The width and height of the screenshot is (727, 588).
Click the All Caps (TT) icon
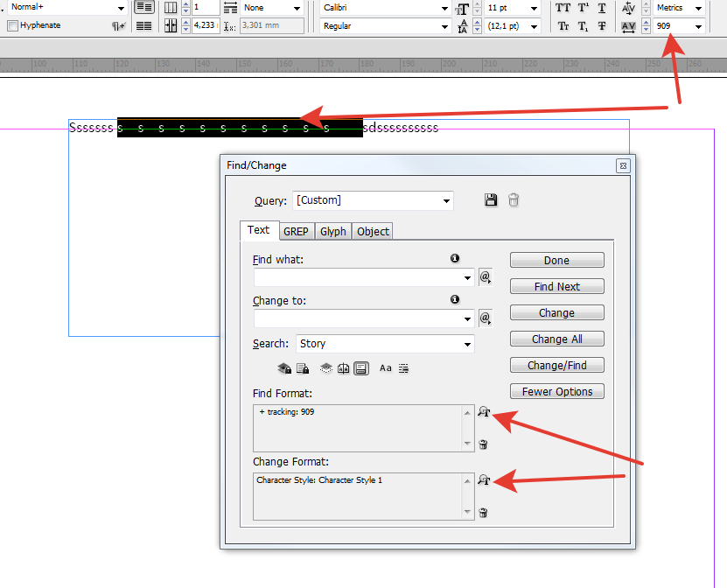click(x=563, y=8)
